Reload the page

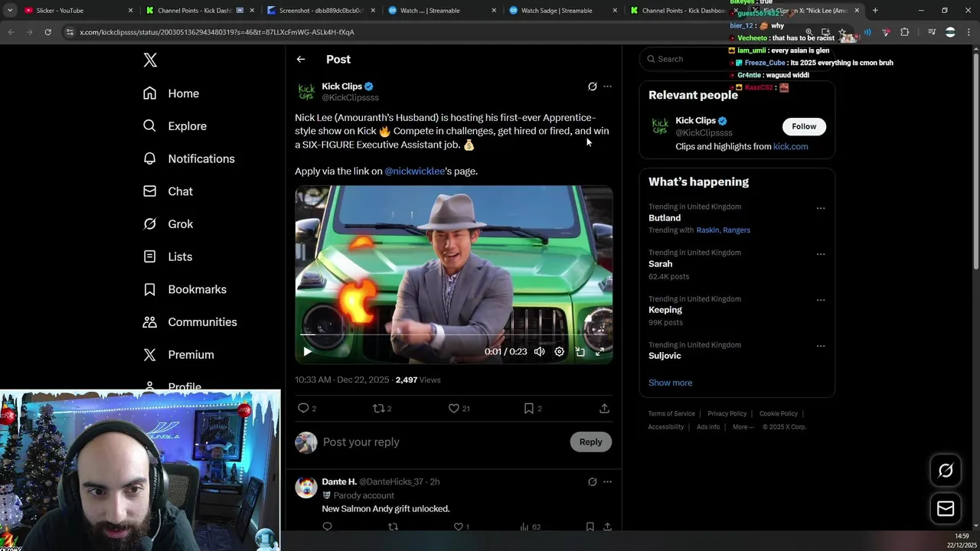[x=47, y=32]
